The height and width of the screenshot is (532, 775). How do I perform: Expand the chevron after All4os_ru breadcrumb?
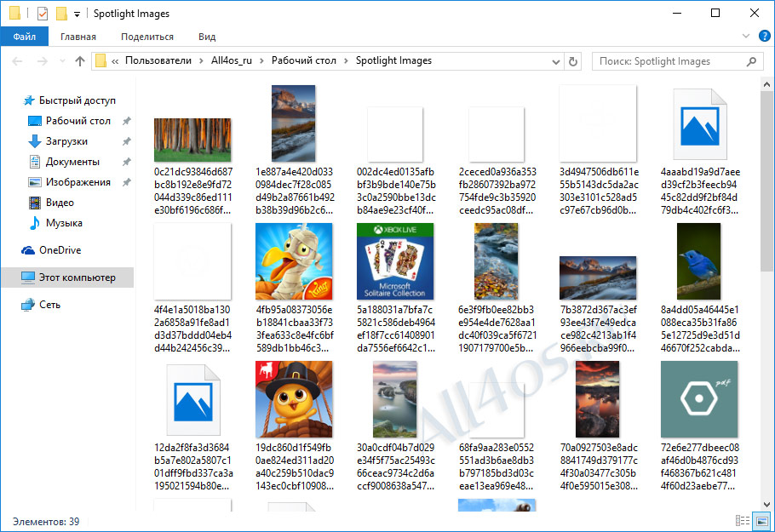click(261, 60)
